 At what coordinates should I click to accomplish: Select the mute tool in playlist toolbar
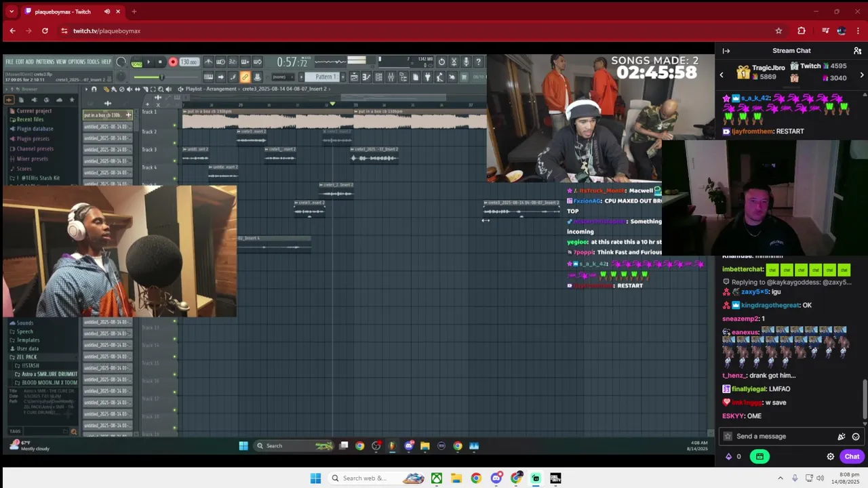(x=130, y=89)
